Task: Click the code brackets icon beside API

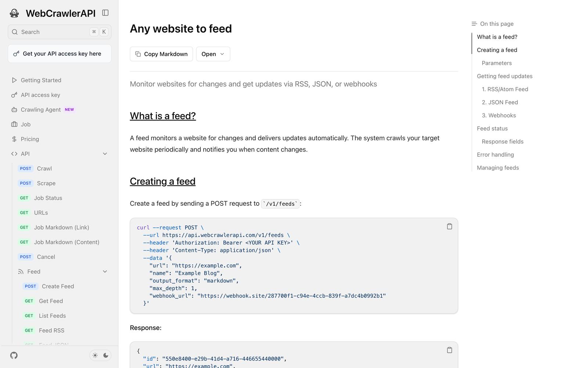Action: 14,154
